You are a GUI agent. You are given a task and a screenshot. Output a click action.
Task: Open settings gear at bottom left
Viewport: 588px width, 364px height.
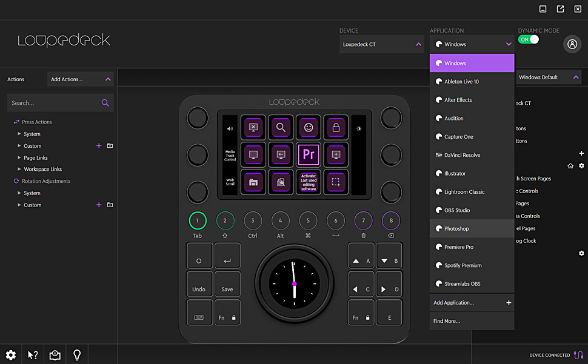[11, 355]
